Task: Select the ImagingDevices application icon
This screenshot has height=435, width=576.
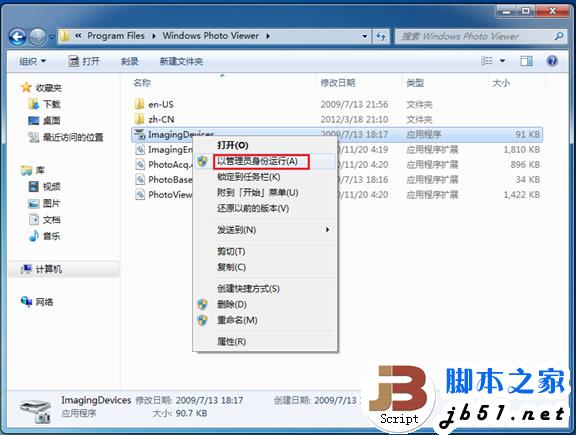Action: 140,134
